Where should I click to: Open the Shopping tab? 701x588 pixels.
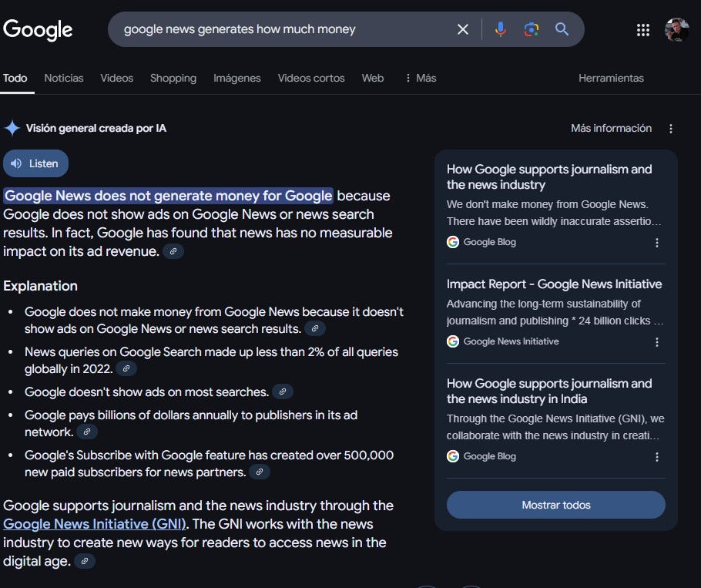click(173, 78)
